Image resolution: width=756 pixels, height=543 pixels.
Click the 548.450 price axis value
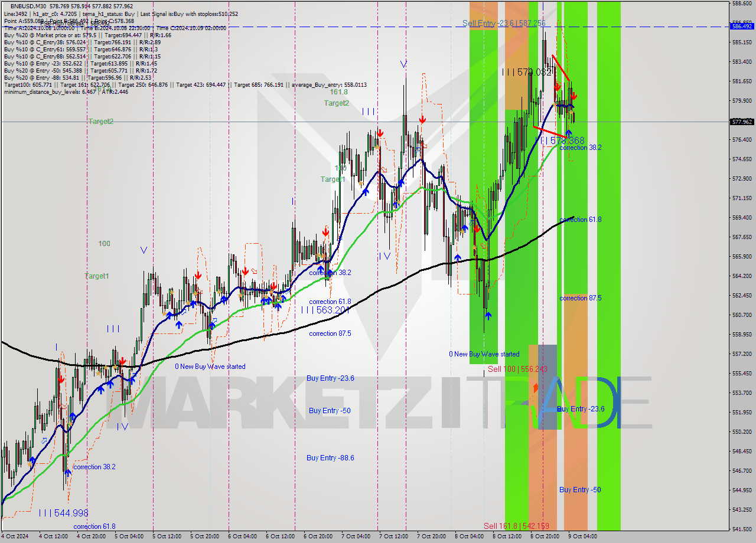point(742,451)
